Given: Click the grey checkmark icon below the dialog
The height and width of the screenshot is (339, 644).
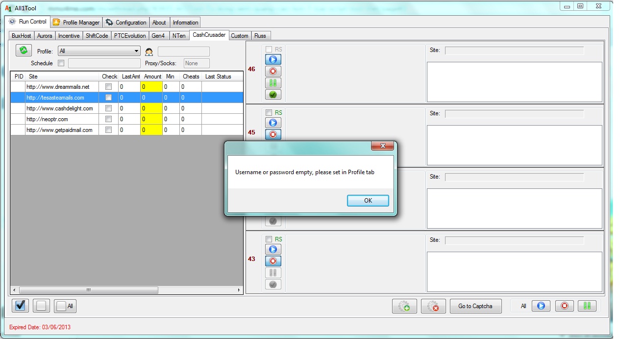Looking at the screenshot, I should click(x=273, y=221).
